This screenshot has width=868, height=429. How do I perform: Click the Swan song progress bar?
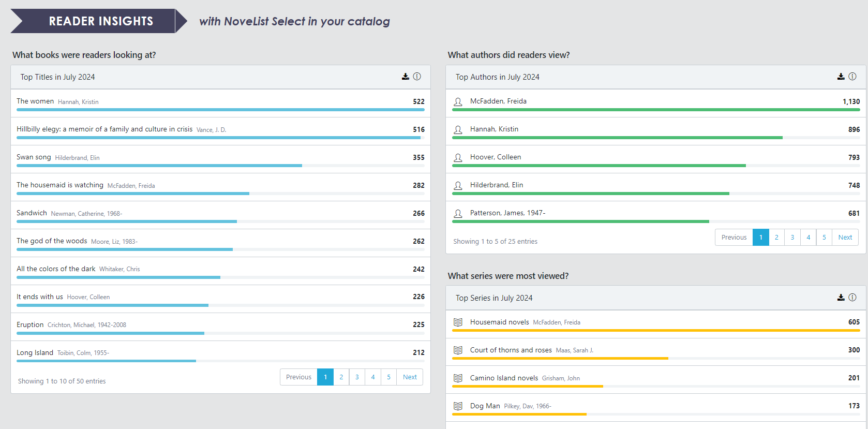pos(159,166)
